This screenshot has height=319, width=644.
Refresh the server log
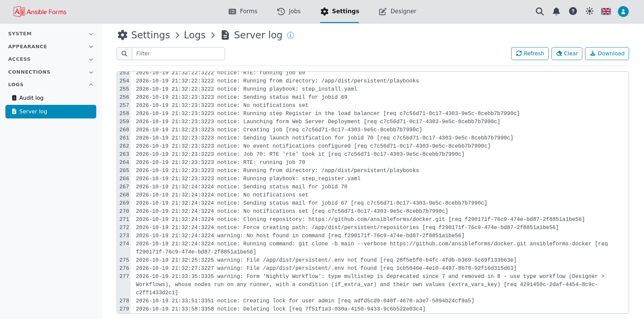pyautogui.click(x=530, y=54)
